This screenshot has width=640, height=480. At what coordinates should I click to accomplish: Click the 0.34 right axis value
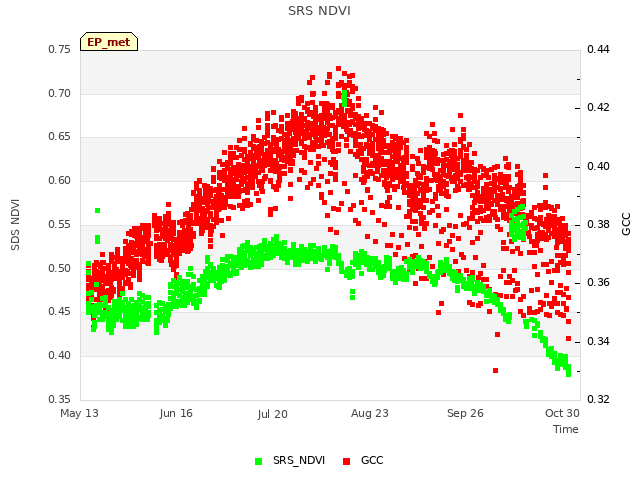[x=598, y=341]
